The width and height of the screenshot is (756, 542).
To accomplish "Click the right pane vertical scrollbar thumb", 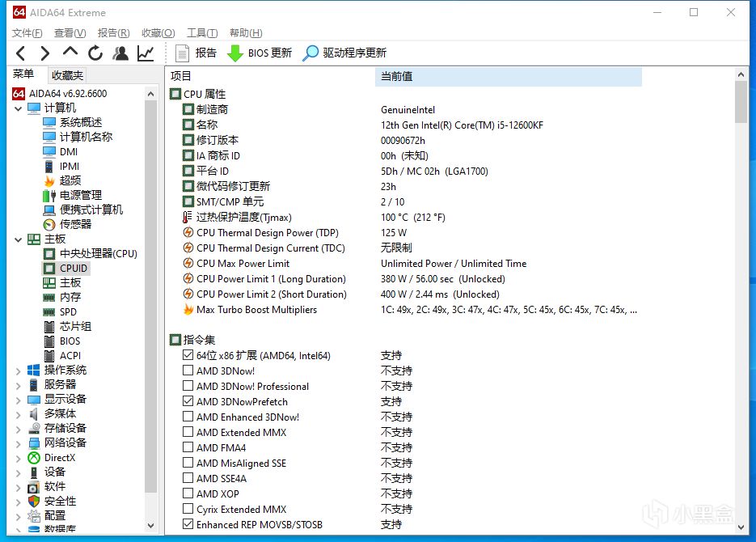I will point(741,102).
